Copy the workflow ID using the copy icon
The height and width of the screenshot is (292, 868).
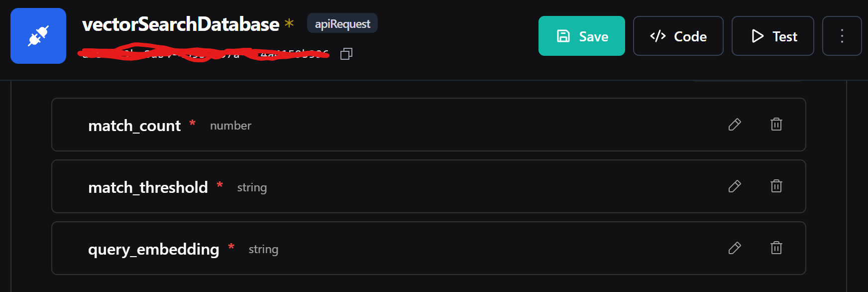(x=346, y=53)
